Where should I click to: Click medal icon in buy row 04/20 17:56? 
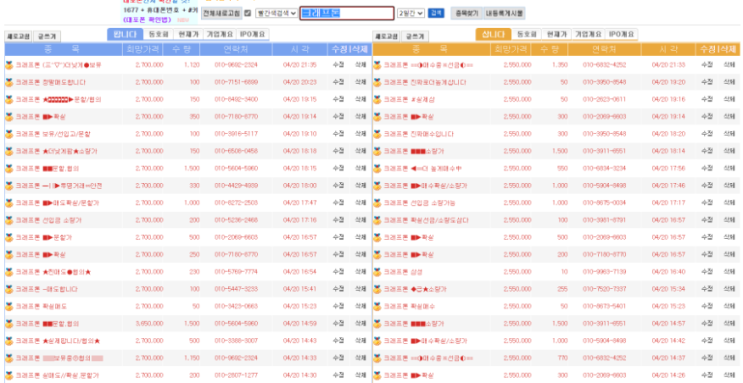pos(377,168)
